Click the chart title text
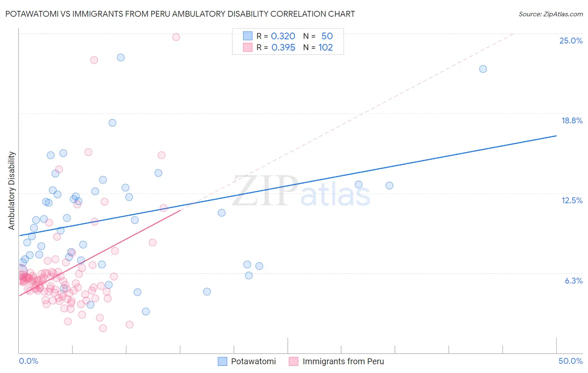The width and height of the screenshot is (588, 373). tap(180, 14)
